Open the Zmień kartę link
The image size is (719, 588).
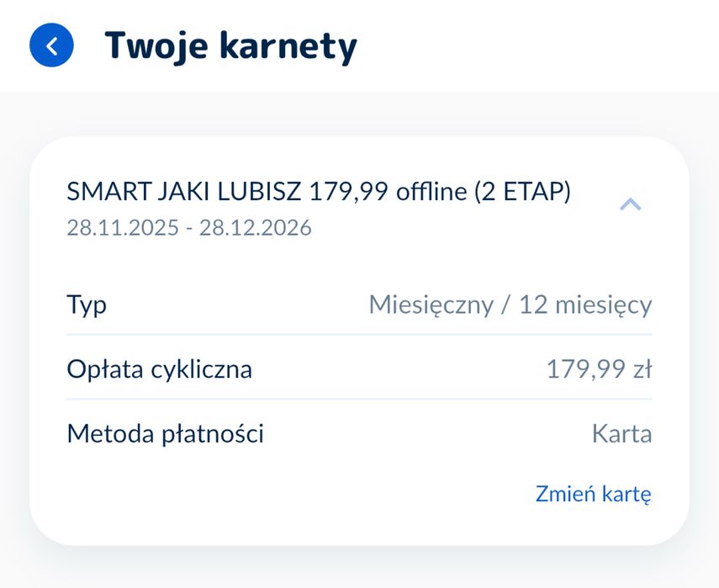(593, 495)
